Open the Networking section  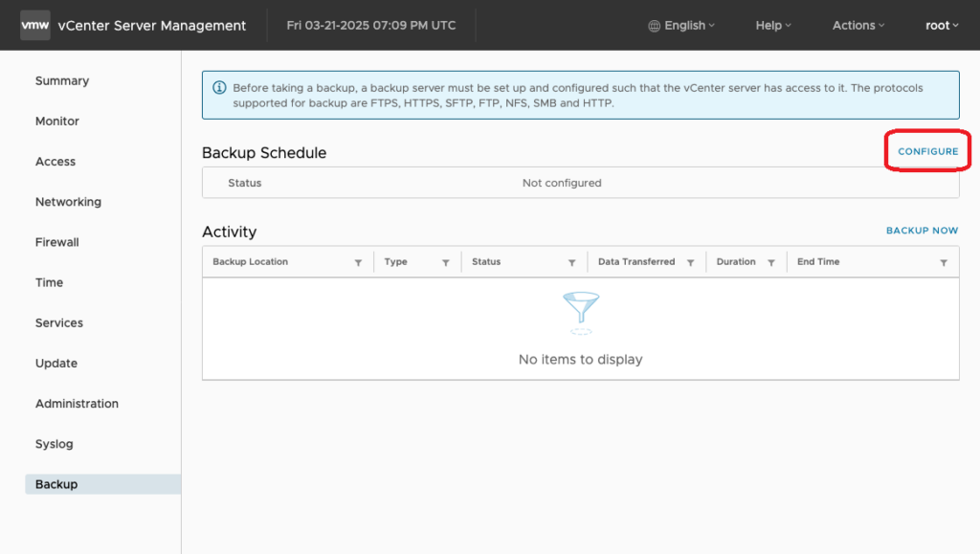pyautogui.click(x=68, y=202)
